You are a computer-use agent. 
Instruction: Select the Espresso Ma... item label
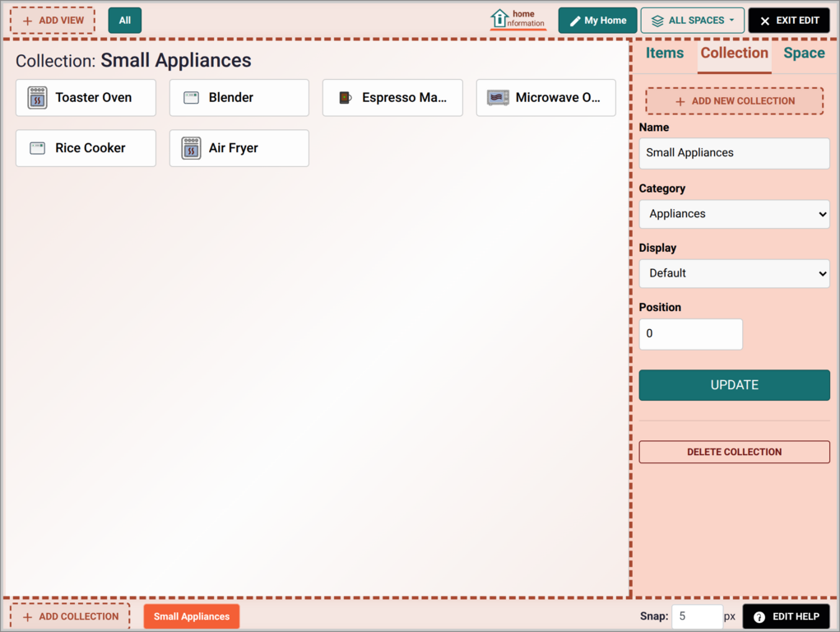(x=404, y=98)
